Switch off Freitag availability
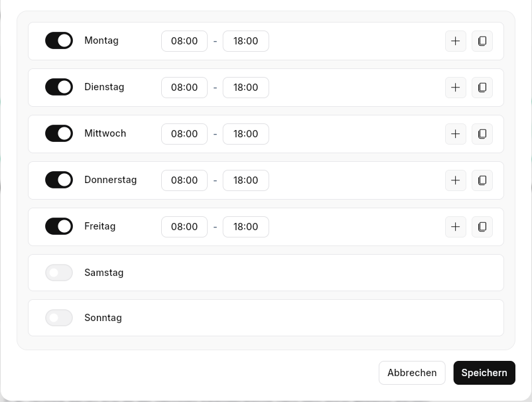Screen dimensions: 532x402 coord(59,226)
